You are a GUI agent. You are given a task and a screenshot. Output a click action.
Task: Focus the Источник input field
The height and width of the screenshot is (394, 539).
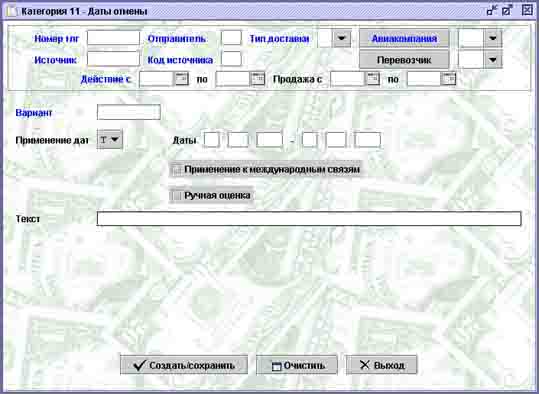click(x=113, y=59)
